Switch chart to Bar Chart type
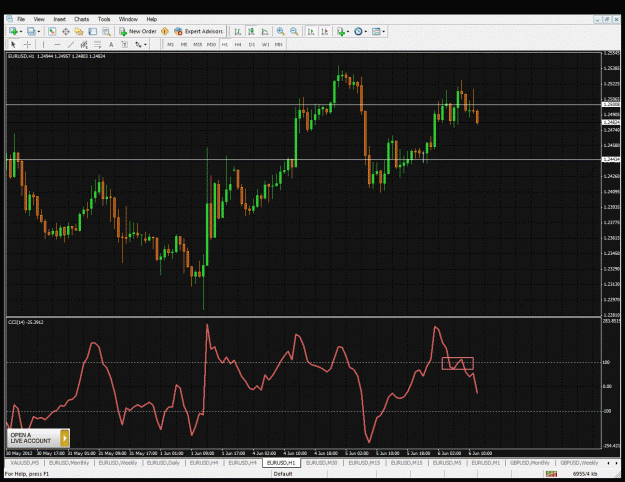The width and height of the screenshot is (625, 482). [238, 31]
